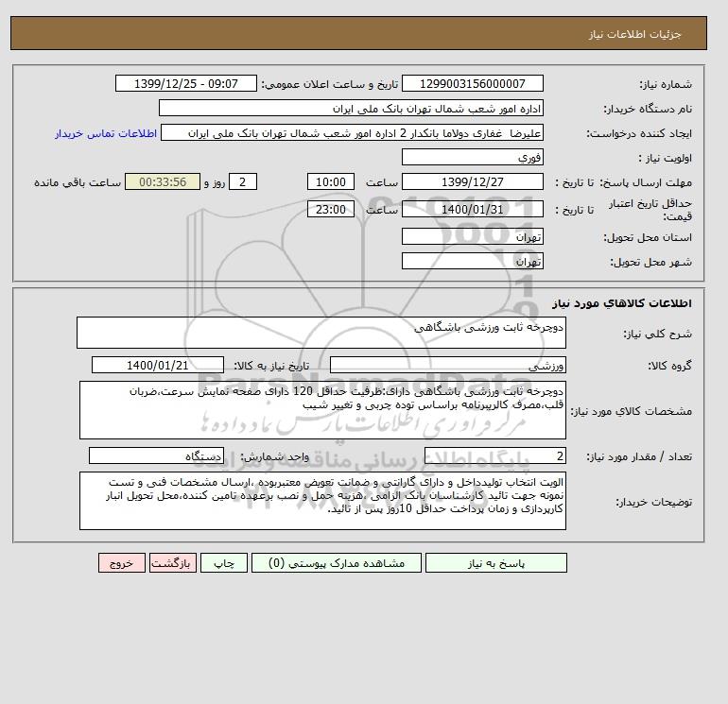This screenshot has height=704, width=728.
Task: Click the need date field 1400/01/21
Action: (157, 365)
